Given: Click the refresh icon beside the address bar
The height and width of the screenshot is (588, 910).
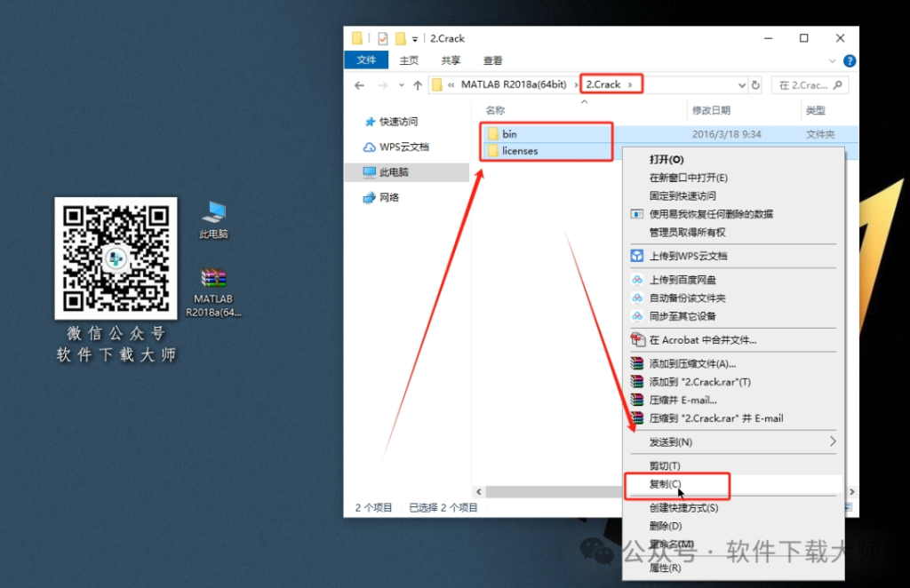Looking at the screenshot, I should coord(754,83).
